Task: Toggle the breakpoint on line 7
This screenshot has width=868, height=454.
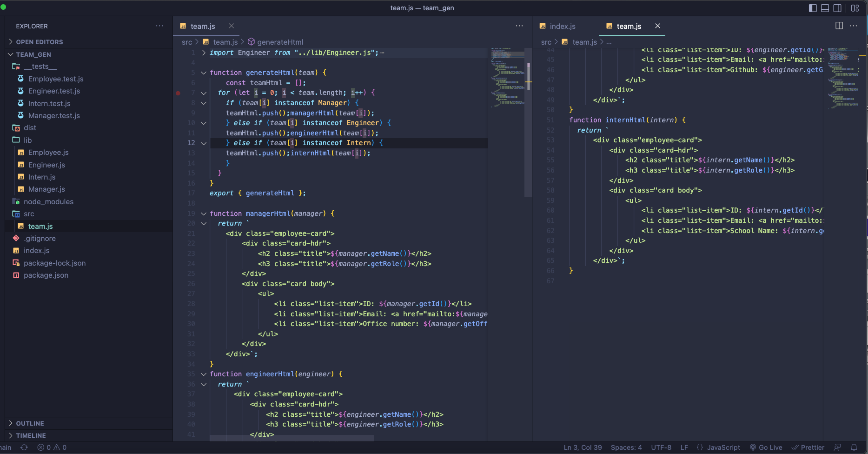Action: pos(178,93)
